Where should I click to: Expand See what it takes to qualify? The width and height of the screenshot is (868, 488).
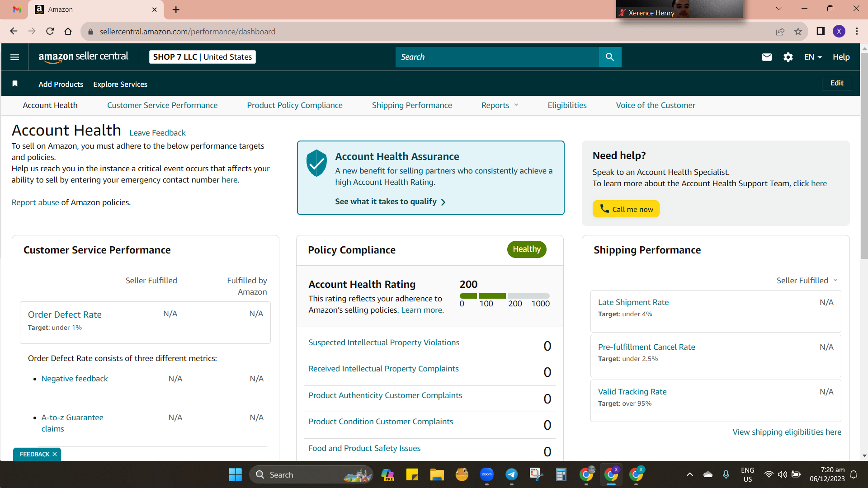click(390, 202)
